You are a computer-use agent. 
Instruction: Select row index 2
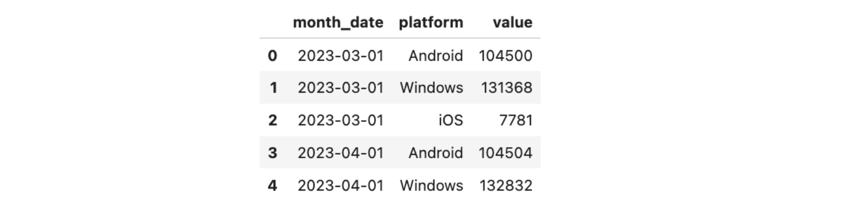[273, 120]
